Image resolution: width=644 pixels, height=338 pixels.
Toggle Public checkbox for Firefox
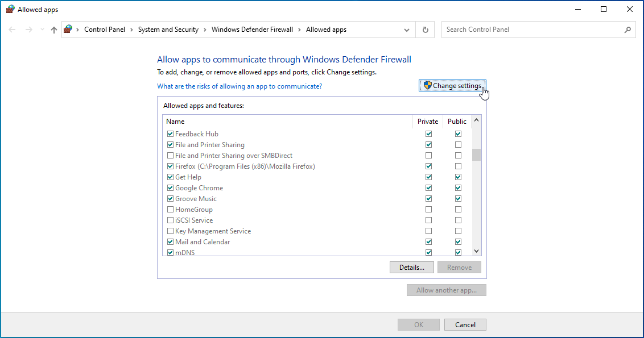click(458, 166)
